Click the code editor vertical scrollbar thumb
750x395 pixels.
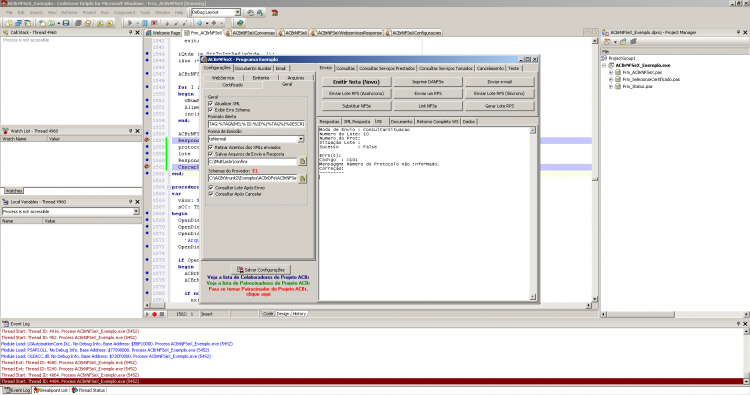click(x=595, y=179)
